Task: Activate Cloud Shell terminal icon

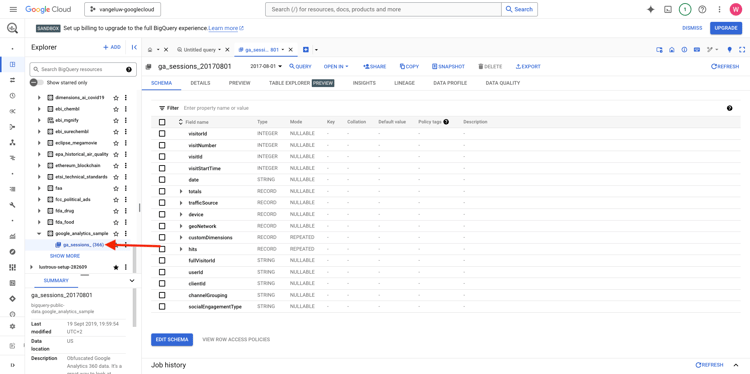Action: point(668,10)
